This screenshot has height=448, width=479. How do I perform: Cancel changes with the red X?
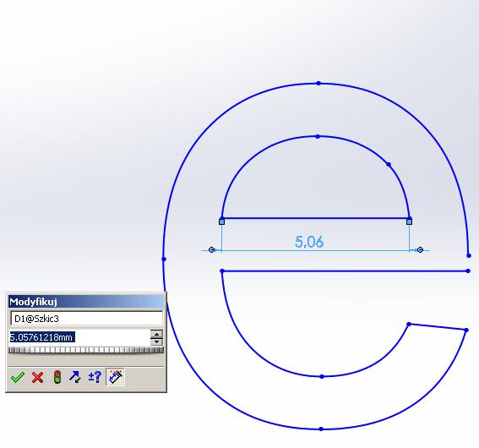pyautogui.click(x=37, y=377)
